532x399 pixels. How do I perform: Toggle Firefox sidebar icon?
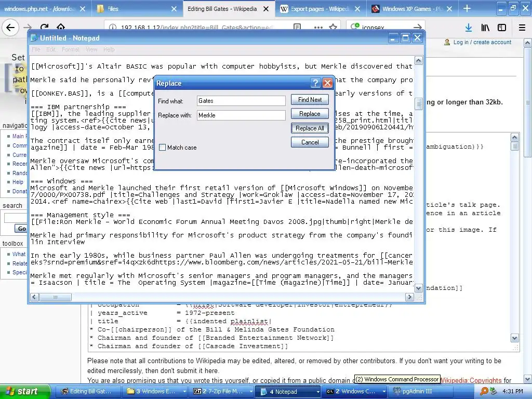click(x=502, y=28)
